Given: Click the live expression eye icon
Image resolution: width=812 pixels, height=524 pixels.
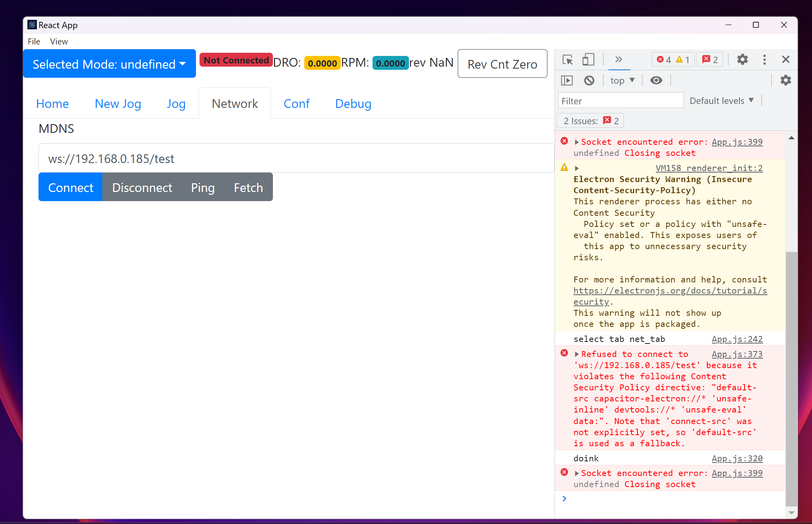Looking at the screenshot, I should [x=656, y=81].
